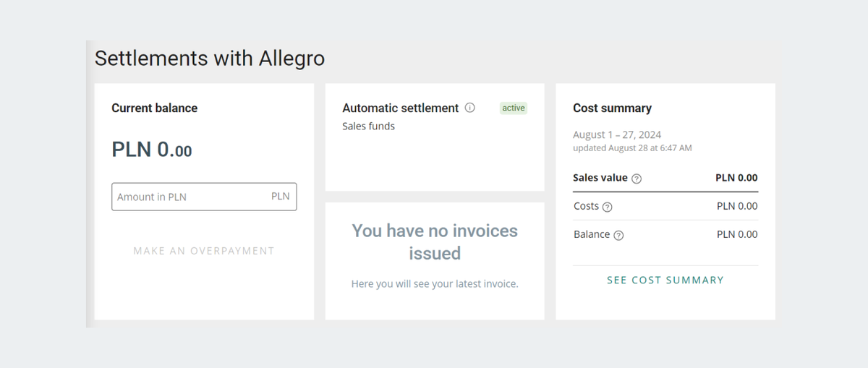Show Costs help tooltip icon
Image resolution: width=868 pixels, height=368 pixels.
608,207
